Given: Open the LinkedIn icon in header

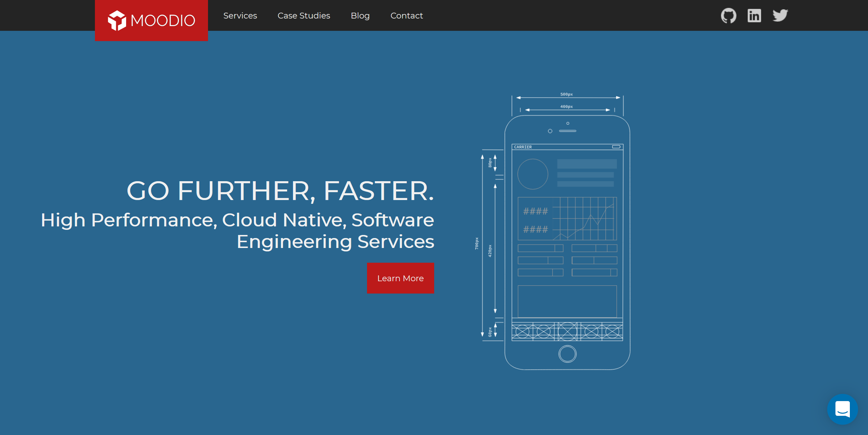Looking at the screenshot, I should (754, 16).
